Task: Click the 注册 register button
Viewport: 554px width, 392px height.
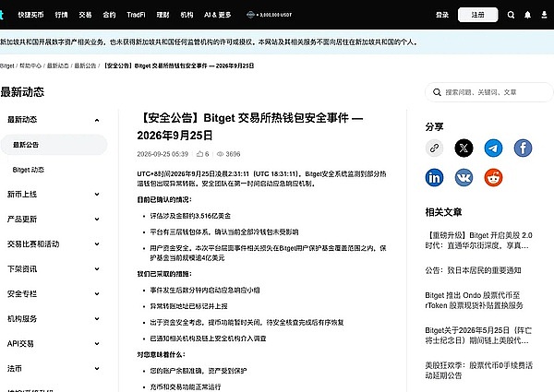Action: (x=477, y=15)
